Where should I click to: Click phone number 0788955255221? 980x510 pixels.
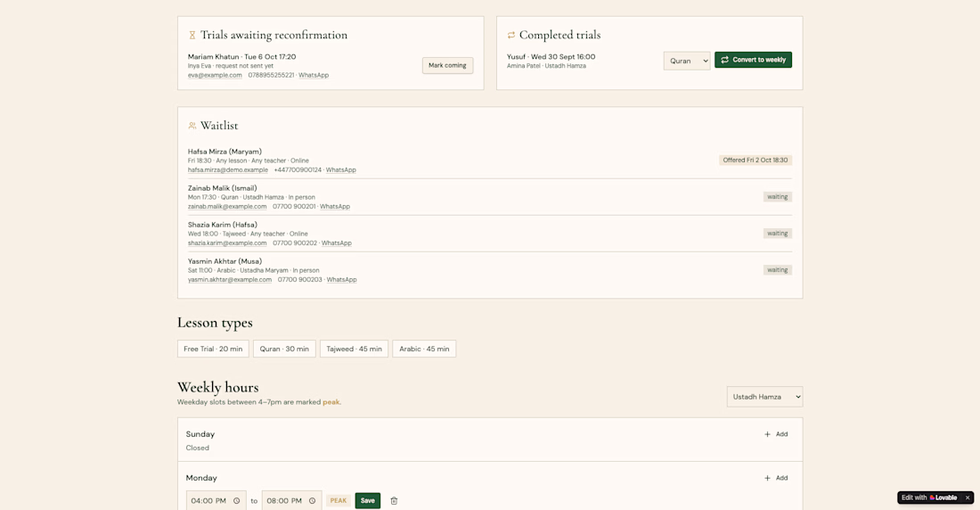[271, 75]
